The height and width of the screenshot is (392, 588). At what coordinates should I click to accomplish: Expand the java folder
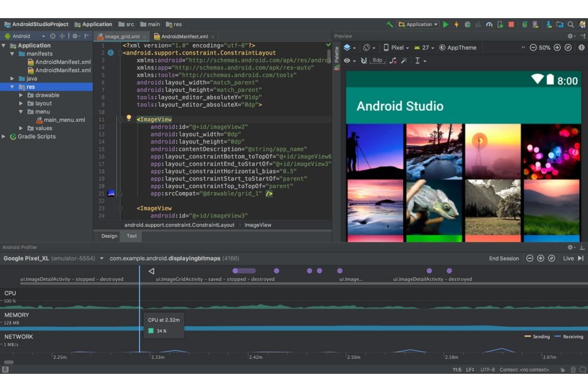pyautogui.click(x=12, y=78)
